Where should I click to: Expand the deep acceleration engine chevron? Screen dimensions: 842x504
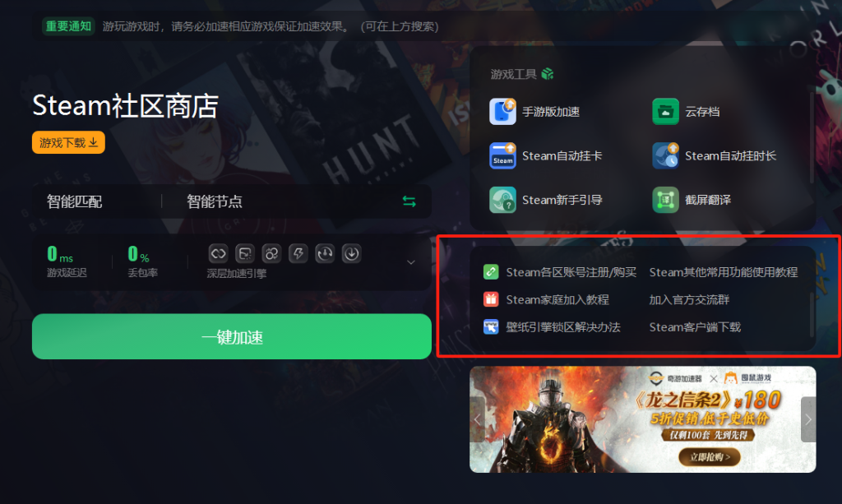[x=411, y=262]
